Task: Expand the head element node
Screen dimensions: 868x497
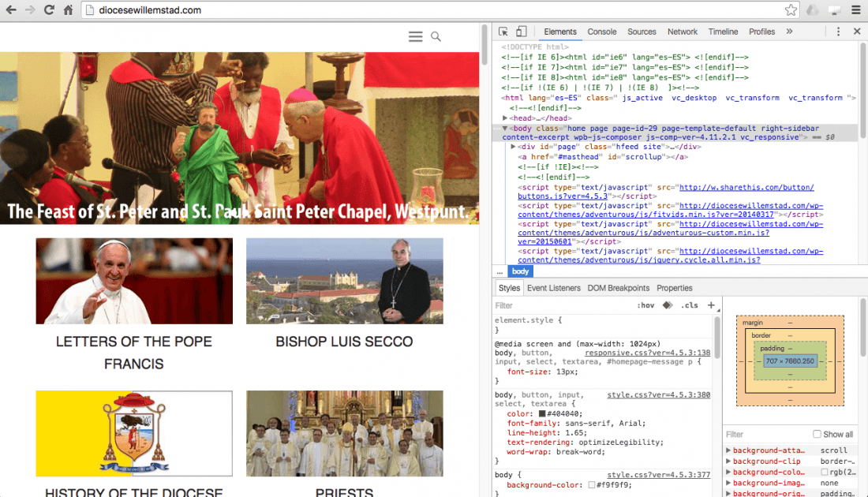Action: click(x=505, y=118)
